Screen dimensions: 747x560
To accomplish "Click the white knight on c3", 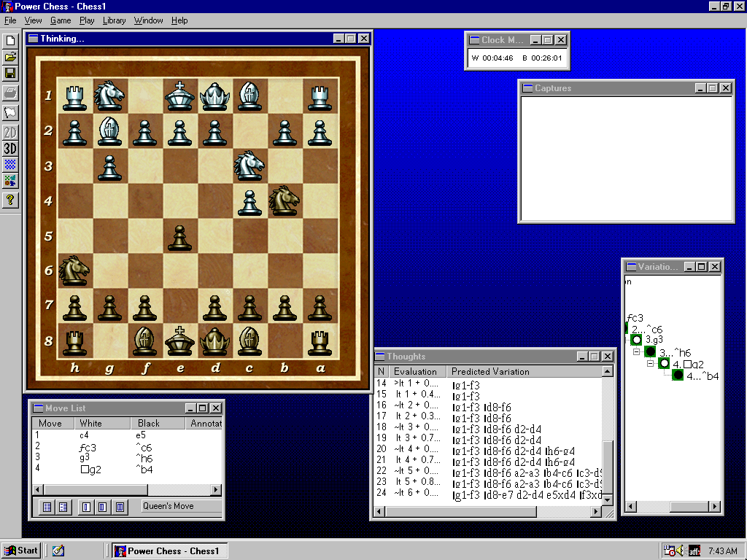I will (249, 166).
